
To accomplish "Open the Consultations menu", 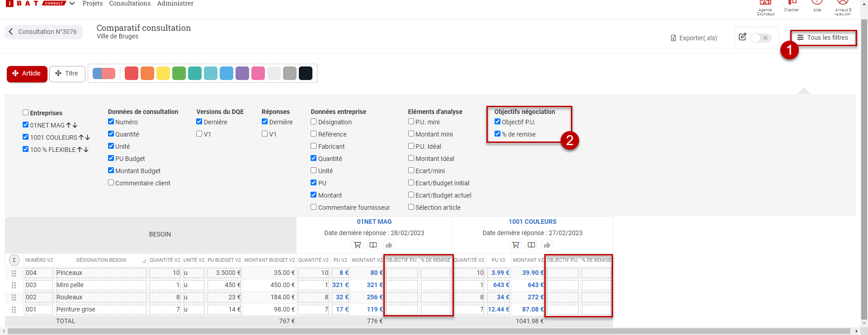I will (130, 4).
